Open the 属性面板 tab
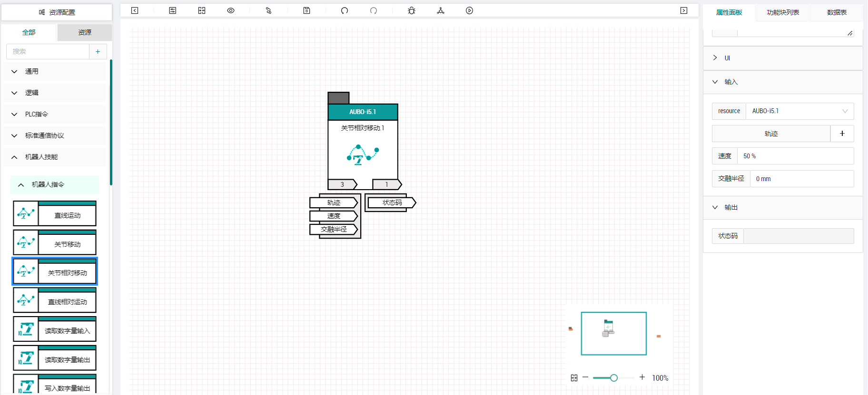This screenshot has height=395, width=868. pos(729,12)
